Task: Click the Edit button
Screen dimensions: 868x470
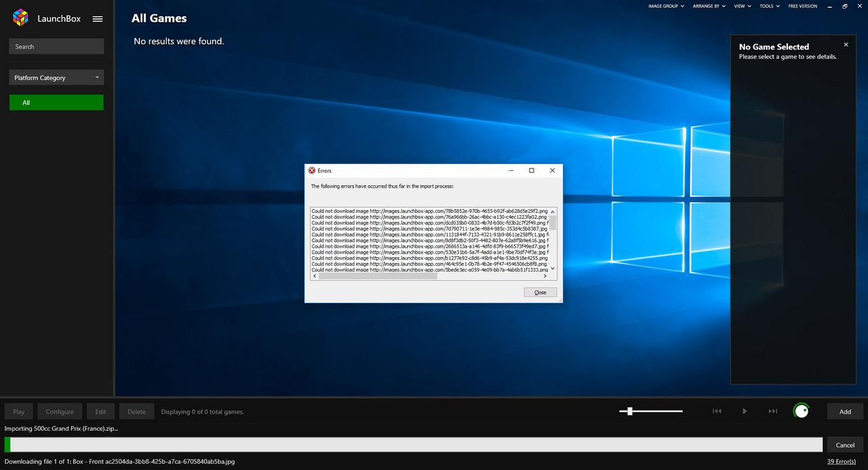Action: pyautogui.click(x=100, y=412)
